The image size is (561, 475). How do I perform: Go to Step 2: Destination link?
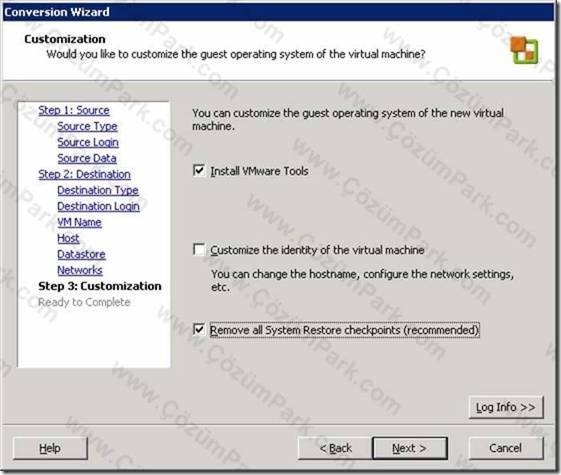click(84, 174)
